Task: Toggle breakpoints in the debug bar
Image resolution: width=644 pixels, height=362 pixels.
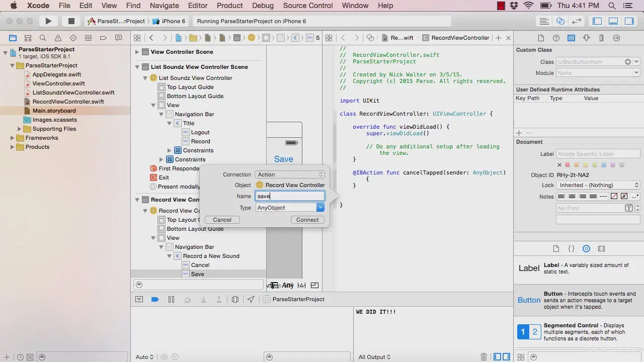Action: pyautogui.click(x=155, y=299)
